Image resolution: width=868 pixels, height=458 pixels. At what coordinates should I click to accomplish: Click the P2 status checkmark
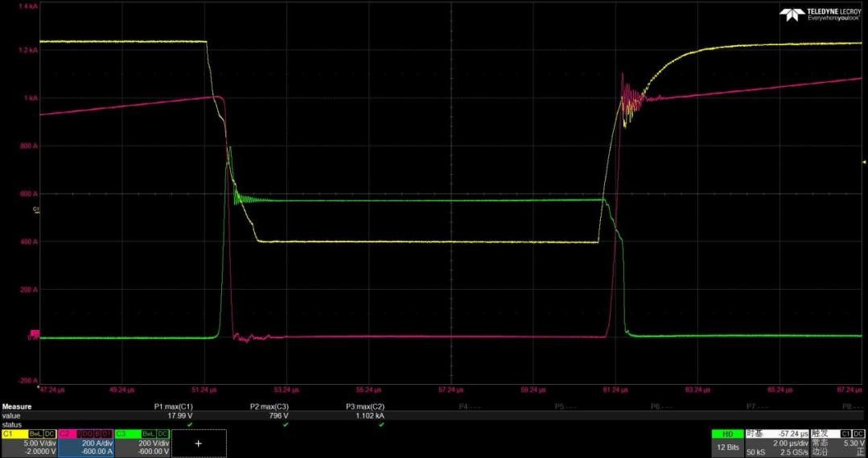pyautogui.click(x=286, y=424)
